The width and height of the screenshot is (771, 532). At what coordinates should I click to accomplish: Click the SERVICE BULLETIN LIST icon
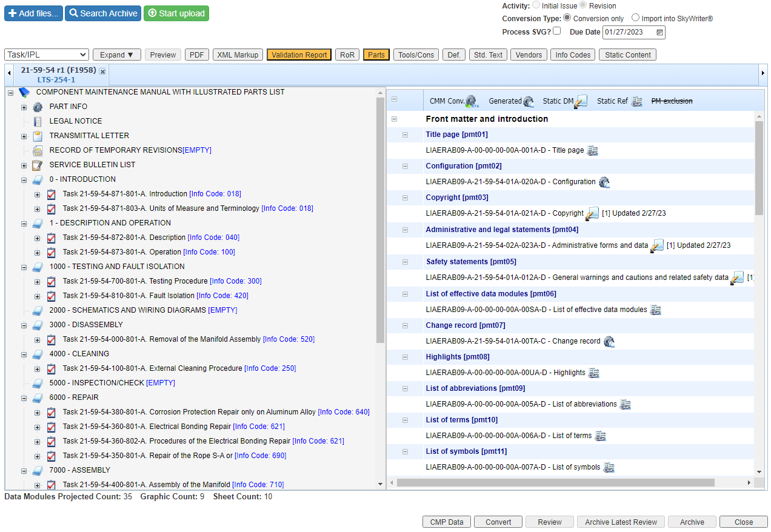38,165
